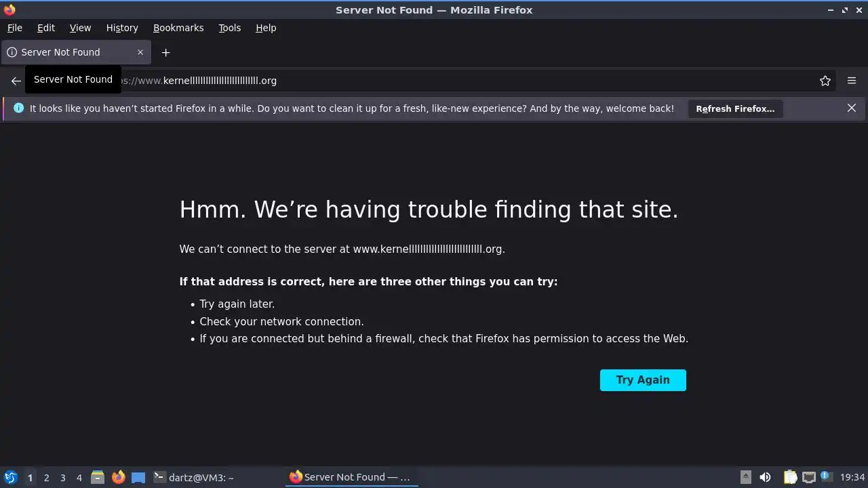The height and width of the screenshot is (488, 868).
Task: Click the removable media eject tray icon
Action: pos(746,477)
